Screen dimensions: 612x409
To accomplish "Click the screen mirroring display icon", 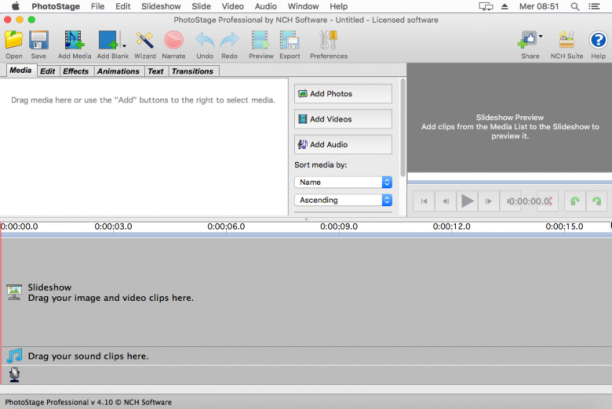I will tap(486, 6).
